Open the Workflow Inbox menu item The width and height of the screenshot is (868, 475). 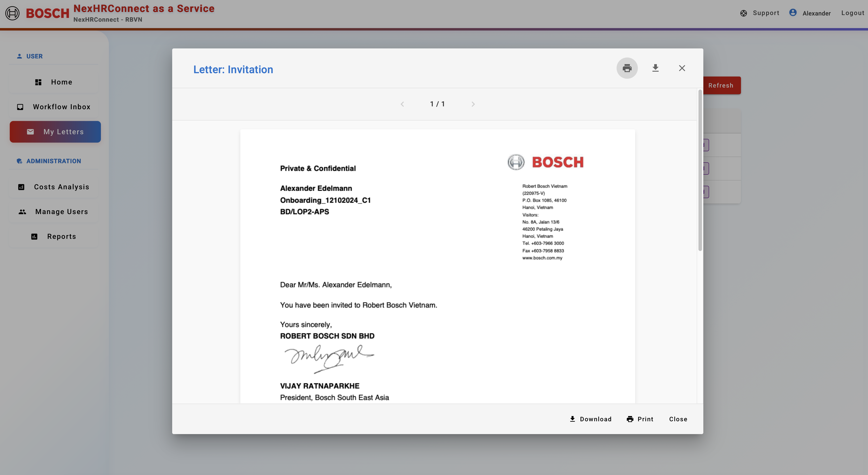click(x=54, y=107)
